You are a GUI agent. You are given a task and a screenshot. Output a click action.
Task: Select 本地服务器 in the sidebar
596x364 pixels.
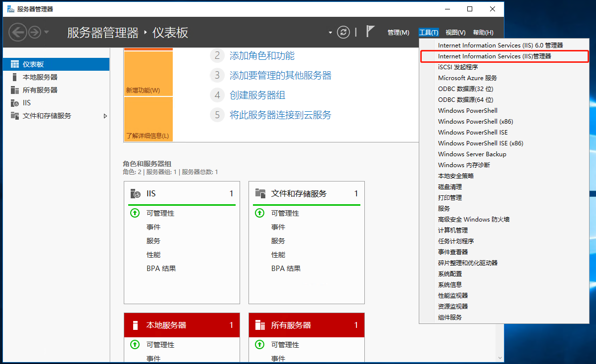pos(56,77)
